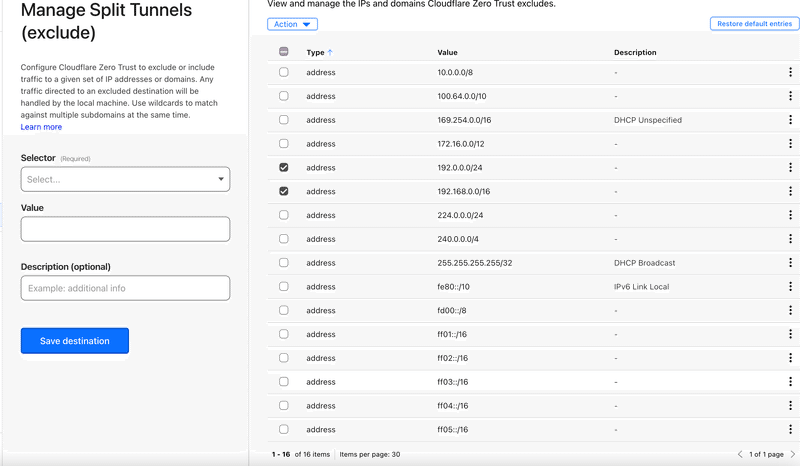Open row menu for 224.0.0.0/24
The width and height of the screenshot is (800, 466).
790,215
